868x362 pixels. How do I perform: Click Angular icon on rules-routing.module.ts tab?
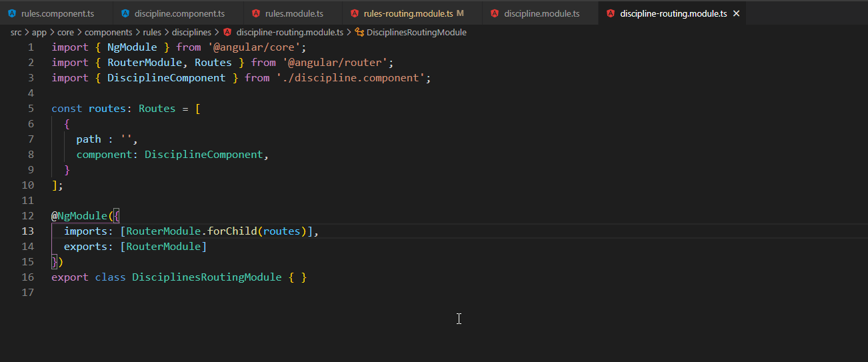pyautogui.click(x=354, y=13)
